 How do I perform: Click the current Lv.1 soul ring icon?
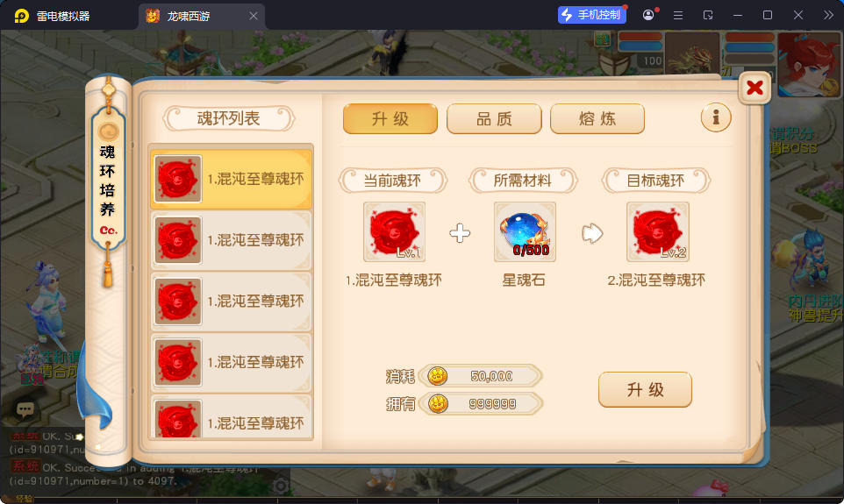coord(394,231)
